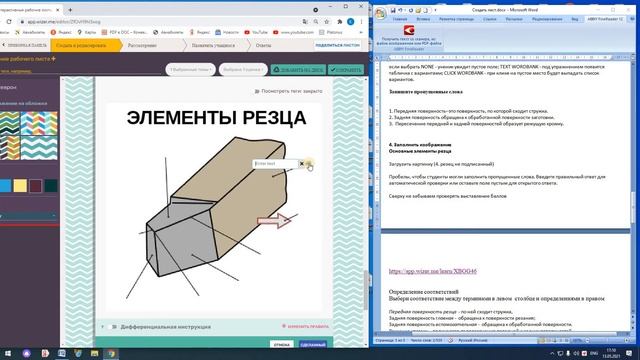Open the Карты bookmark
Image resolution: width=640 pixels, height=360 pixels.
click(x=87, y=32)
